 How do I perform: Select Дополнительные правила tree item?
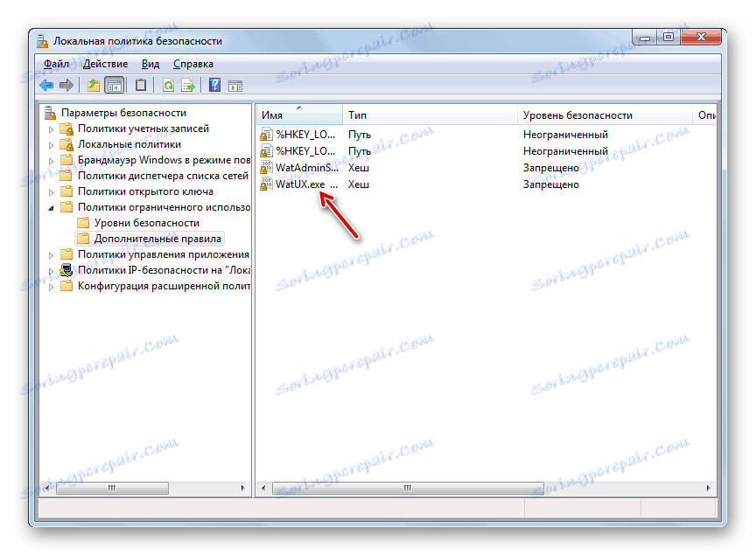pyautogui.click(x=157, y=239)
